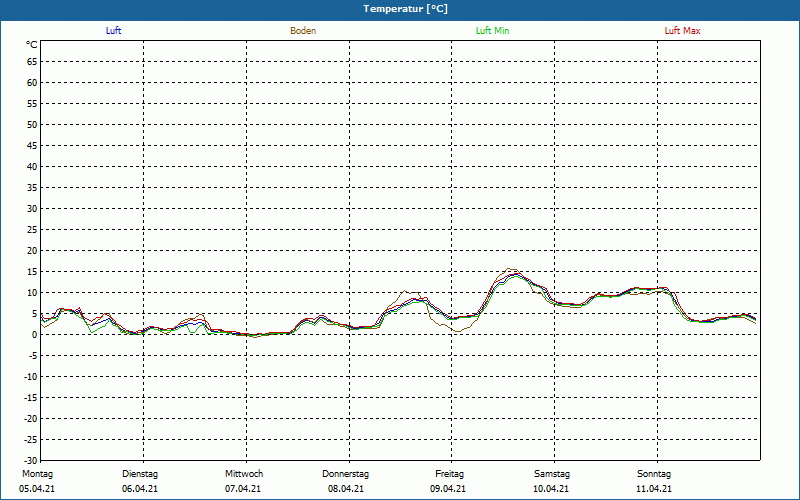Click the 20 y-axis value
The image size is (800, 500).
[32, 251]
